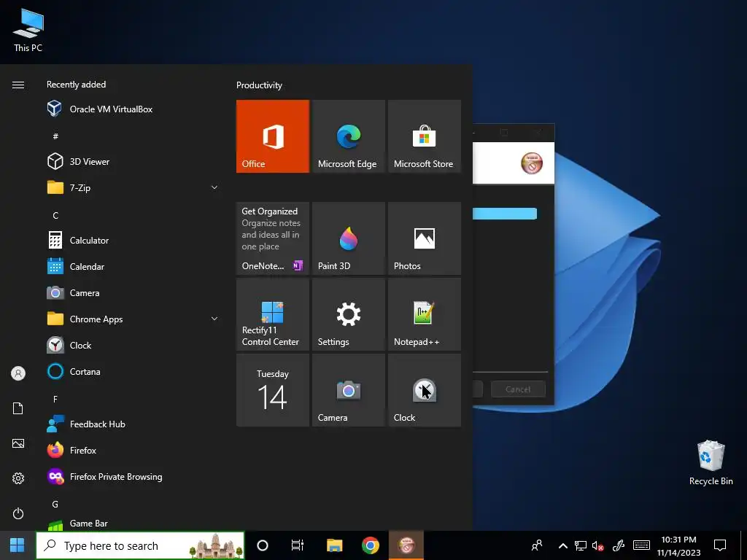The image size is (747, 560).
Task: Jump to the # letter section
Action: pyautogui.click(x=55, y=136)
